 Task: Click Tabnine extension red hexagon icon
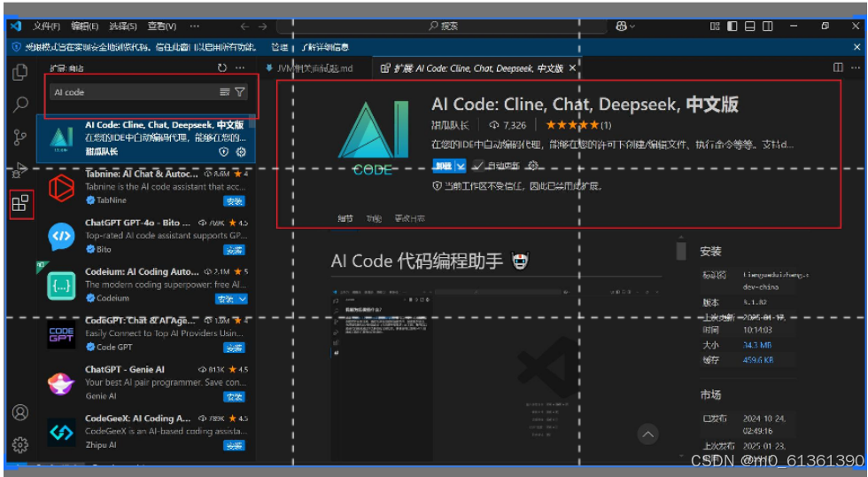[x=61, y=187]
